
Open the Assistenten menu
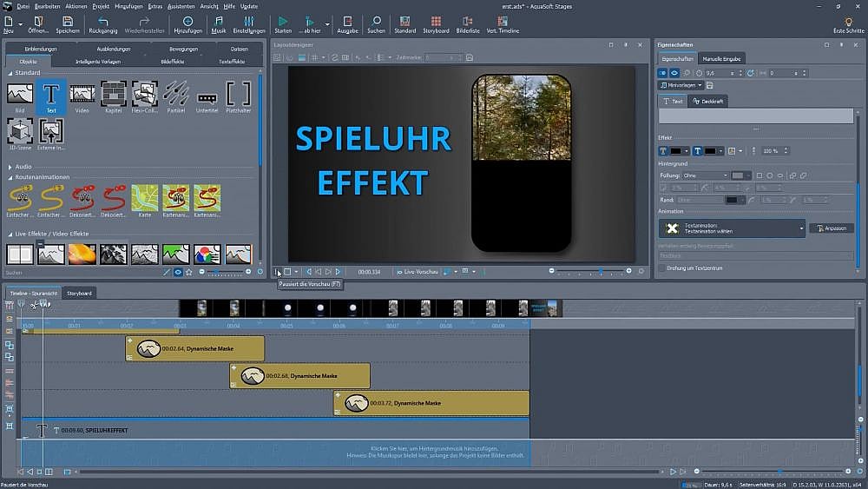[181, 6]
